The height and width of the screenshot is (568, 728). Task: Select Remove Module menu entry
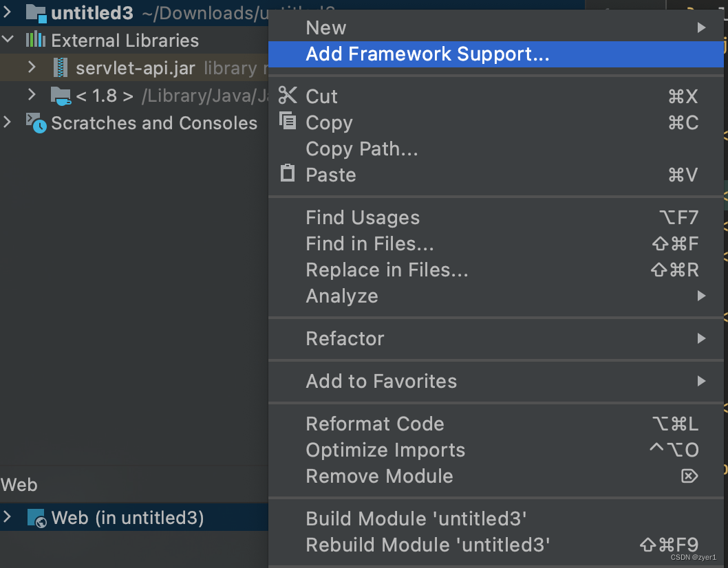[379, 476]
